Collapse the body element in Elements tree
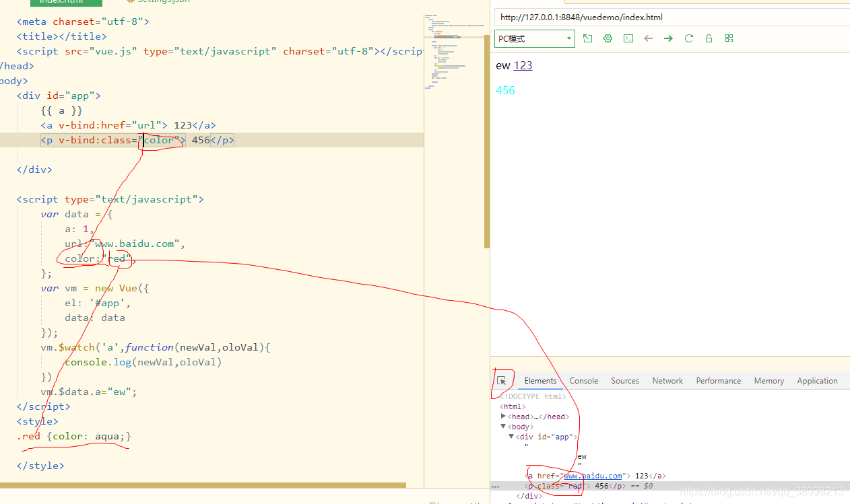 [x=503, y=426]
